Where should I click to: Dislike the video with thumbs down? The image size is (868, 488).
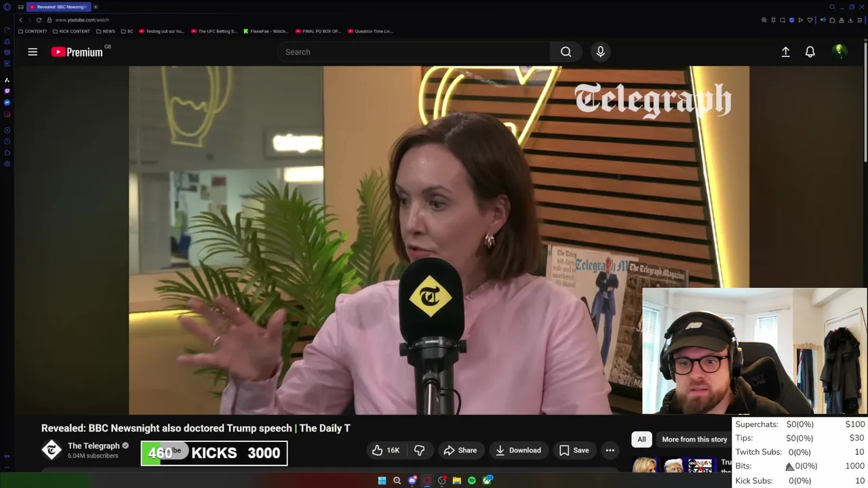point(419,450)
